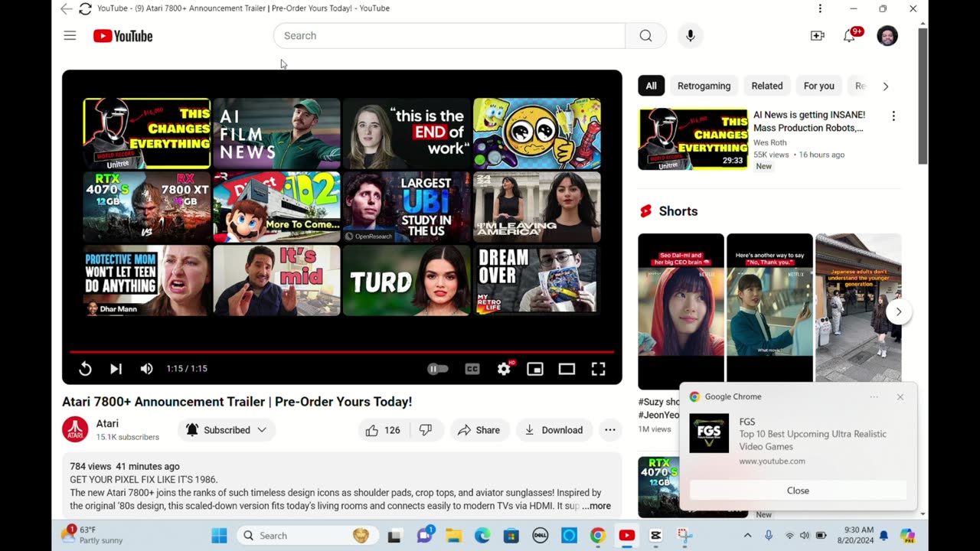The height and width of the screenshot is (551, 980).
Task: Open the Seo Dal-mi CEO brain short
Action: coord(681,311)
